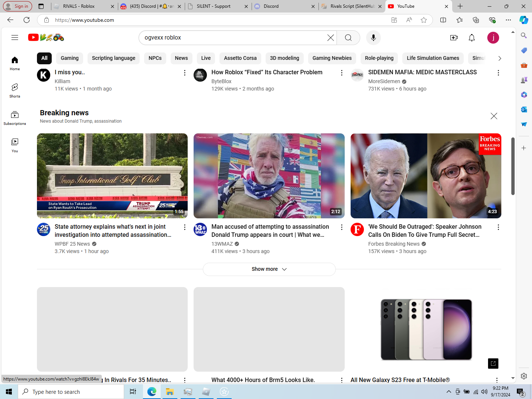Open ByteBlox channel avatar
This screenshot has width=532, height=399.
click(x=200, y=75)
